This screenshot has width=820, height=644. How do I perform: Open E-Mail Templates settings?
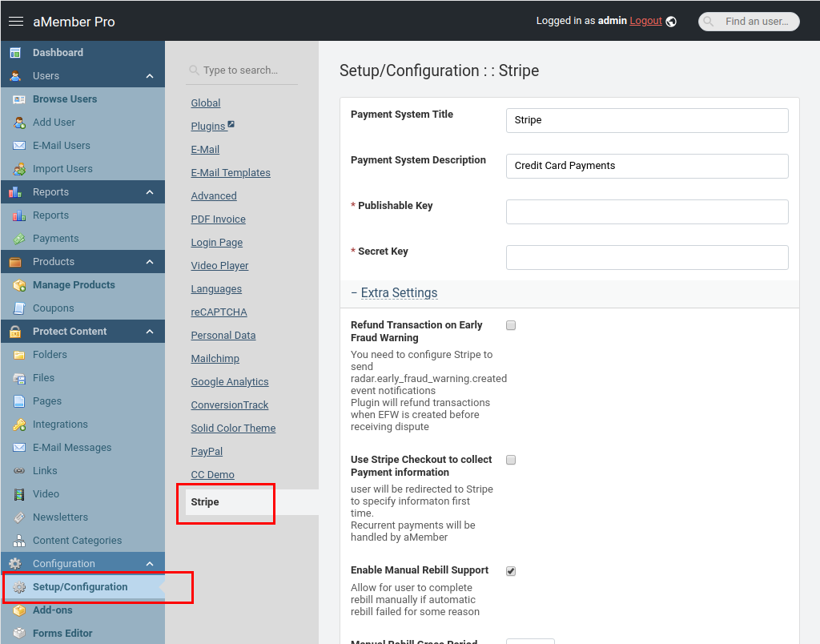[x=231, y=173]
